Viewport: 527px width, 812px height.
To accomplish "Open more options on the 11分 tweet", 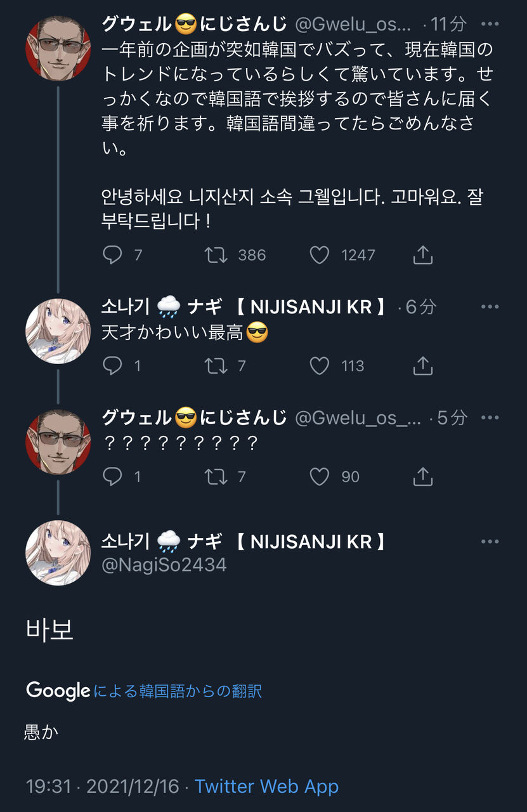I will 490,24.
